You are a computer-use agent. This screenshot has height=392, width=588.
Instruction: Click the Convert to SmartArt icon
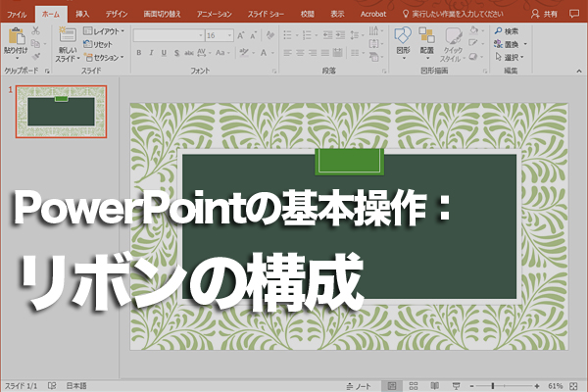tap(374, 57)
